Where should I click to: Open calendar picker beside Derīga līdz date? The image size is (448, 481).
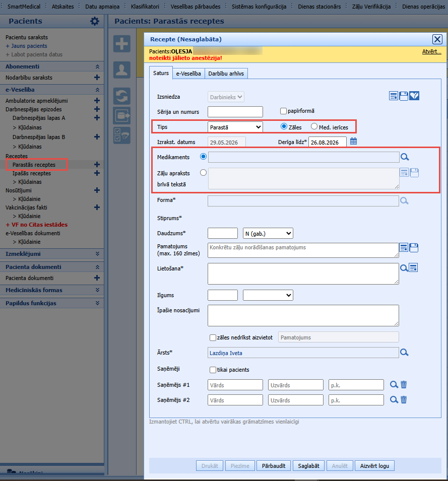pos(353,141)
